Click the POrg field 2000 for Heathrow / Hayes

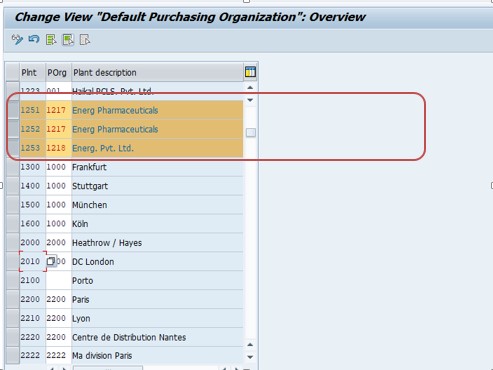click(x=58, y=242)
